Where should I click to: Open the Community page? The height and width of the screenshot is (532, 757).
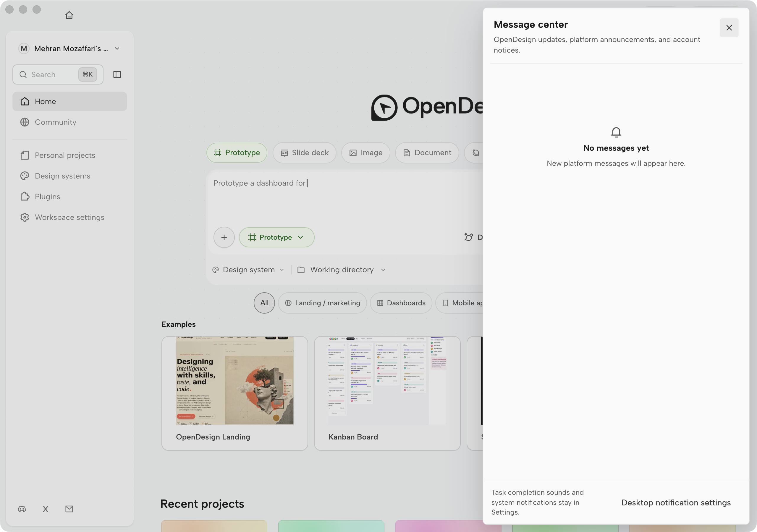point(69,122)
